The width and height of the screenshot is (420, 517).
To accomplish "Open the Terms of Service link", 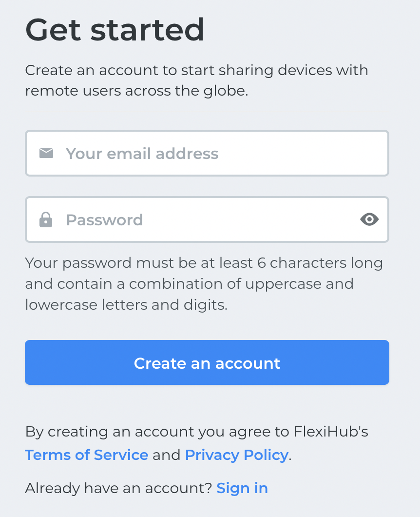I will tap(87, 455).
